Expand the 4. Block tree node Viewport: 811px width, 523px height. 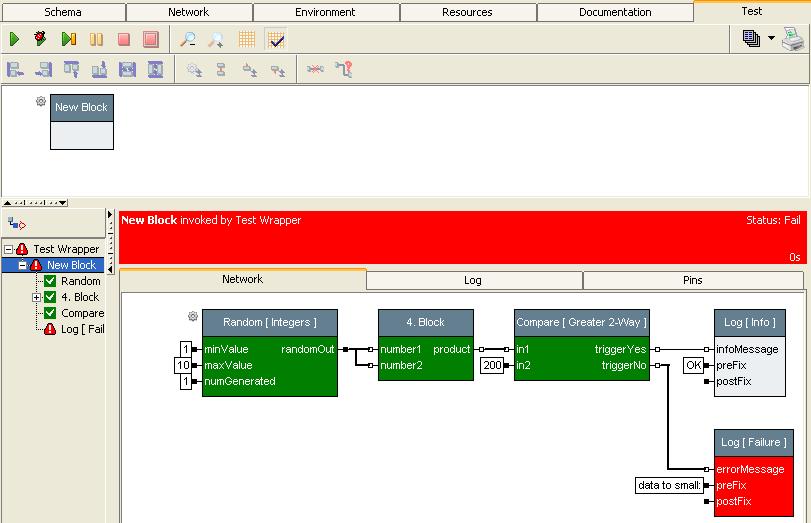pyautogui.click(x=37, y=297)
